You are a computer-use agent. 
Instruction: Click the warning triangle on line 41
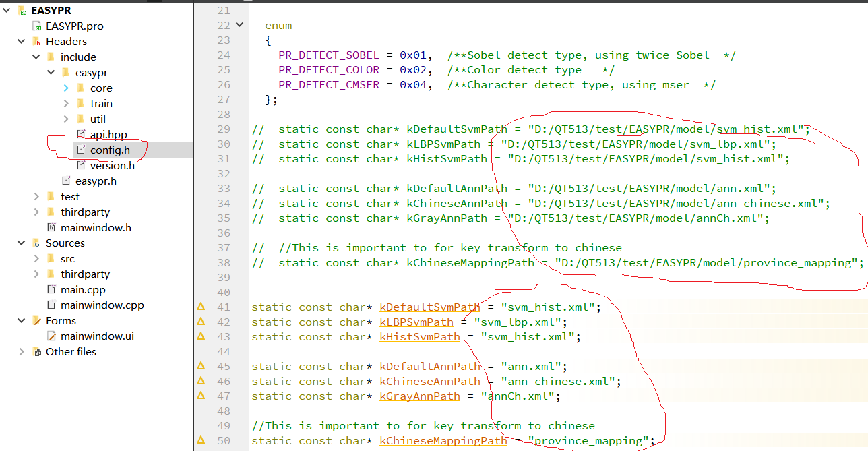pos(201,307)
